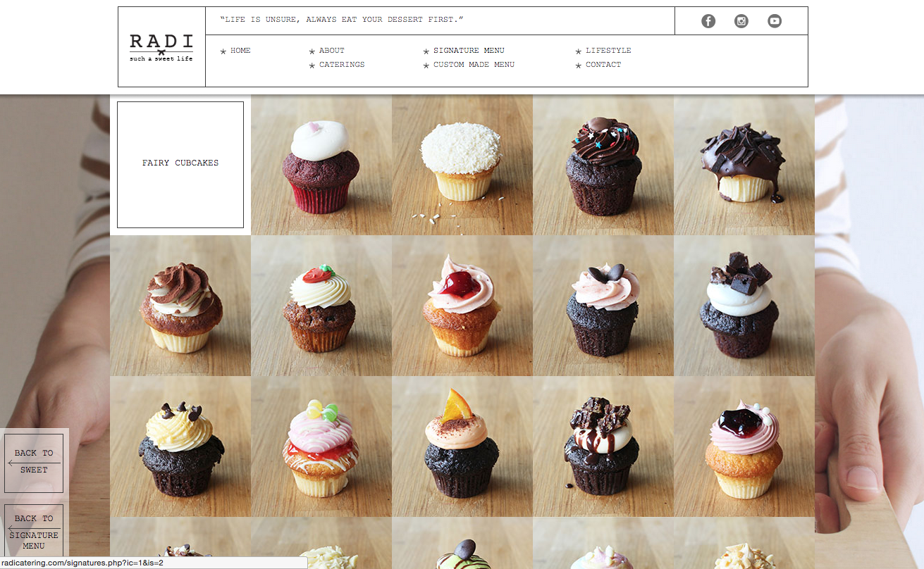Select the Fairy Cubcakes title tile
The height and width of the screenshot is (569, 924).
(x=180, y=165)
